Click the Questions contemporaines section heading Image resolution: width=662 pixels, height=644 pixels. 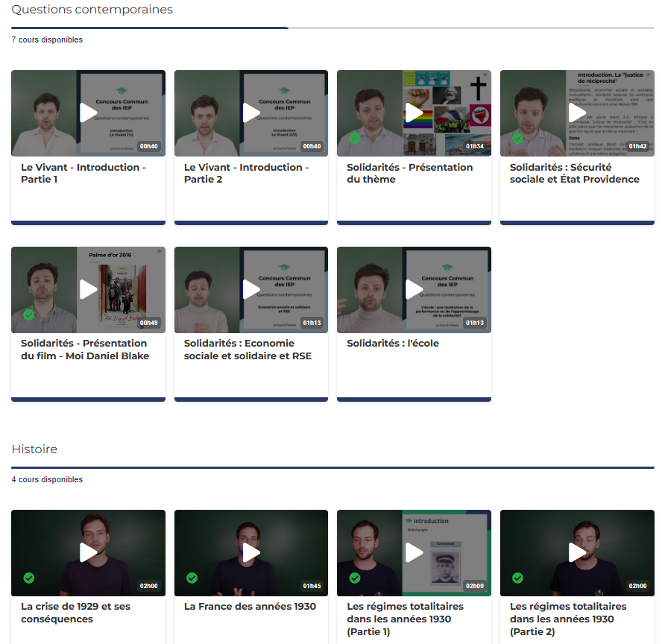click(x=92, y=10)
